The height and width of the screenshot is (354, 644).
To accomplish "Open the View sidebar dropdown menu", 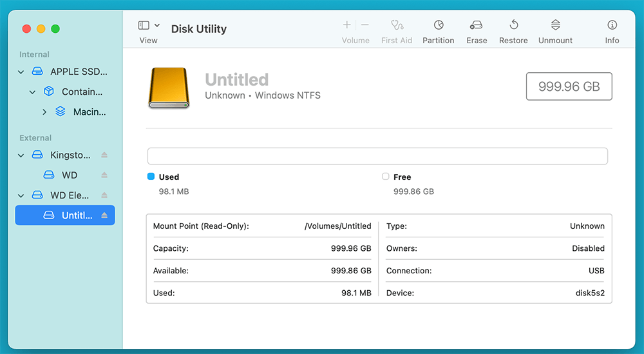I will coord(149,25).
